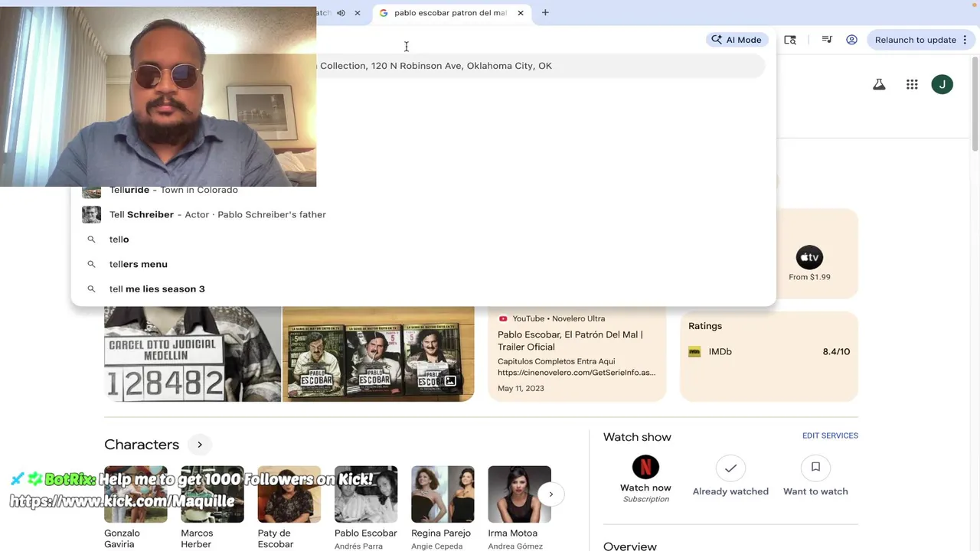Open 'From $1.99' price link

coord(809,277)
